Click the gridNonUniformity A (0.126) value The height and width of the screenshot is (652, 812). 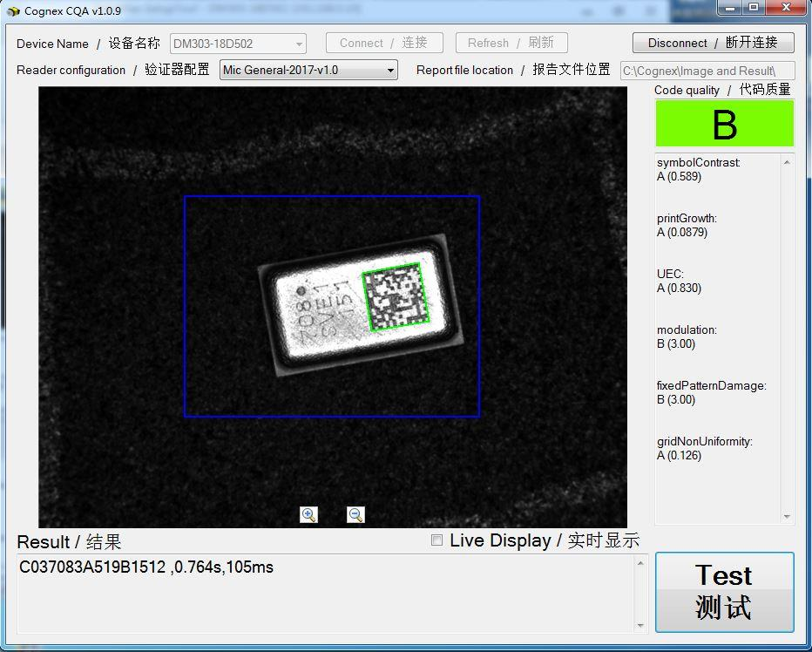pyautogui.click(x=679, y=456)
